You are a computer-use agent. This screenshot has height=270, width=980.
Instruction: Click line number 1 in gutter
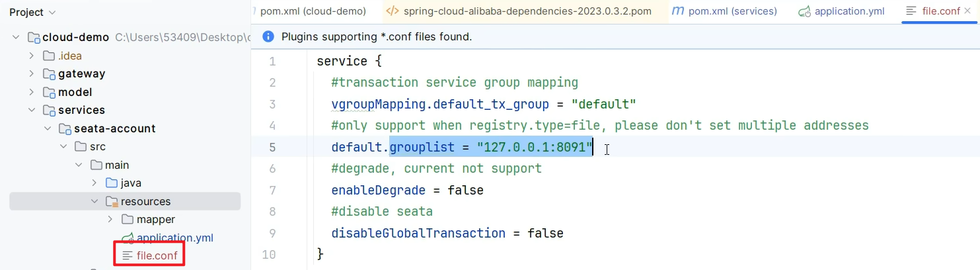click(x=273, y=62)
